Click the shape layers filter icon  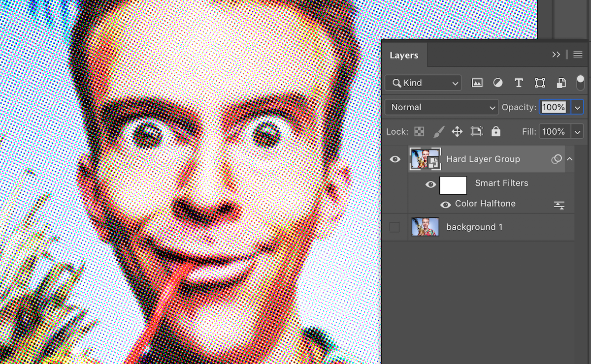[x=540, y=83]
